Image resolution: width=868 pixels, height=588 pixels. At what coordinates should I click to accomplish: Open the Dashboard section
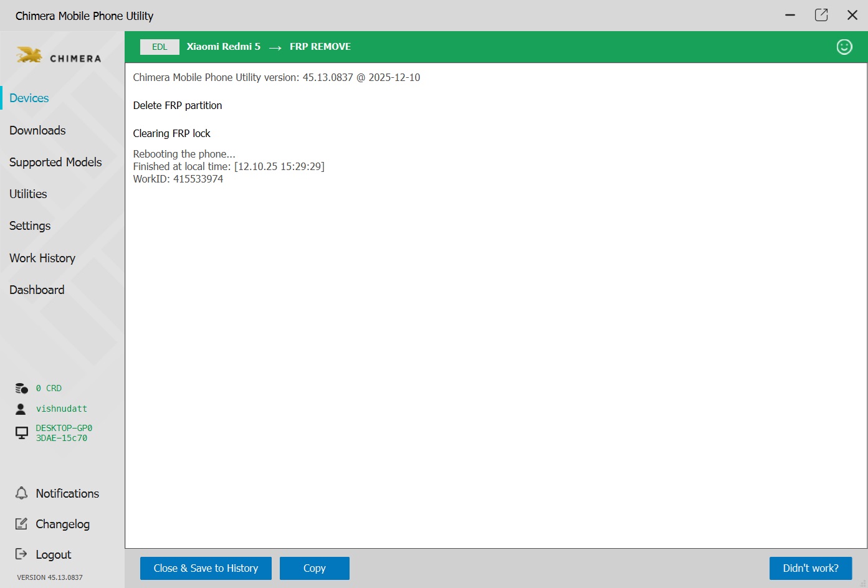37,290
